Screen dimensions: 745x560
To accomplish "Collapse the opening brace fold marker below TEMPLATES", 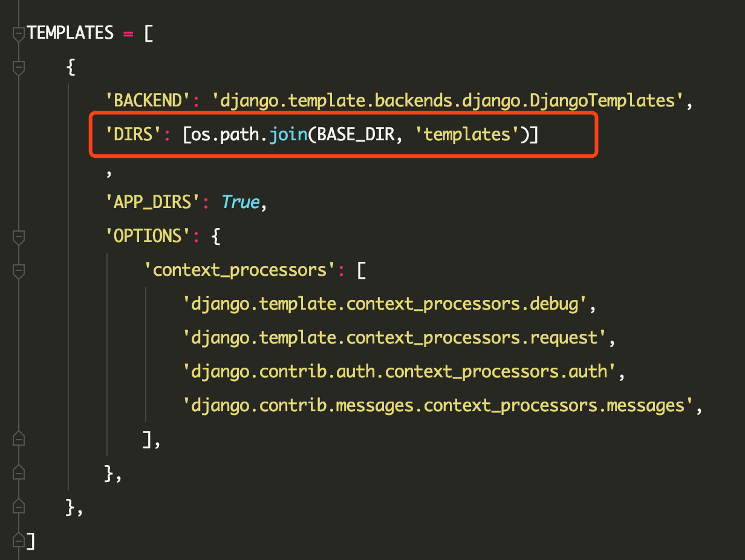I will [19, 67].
